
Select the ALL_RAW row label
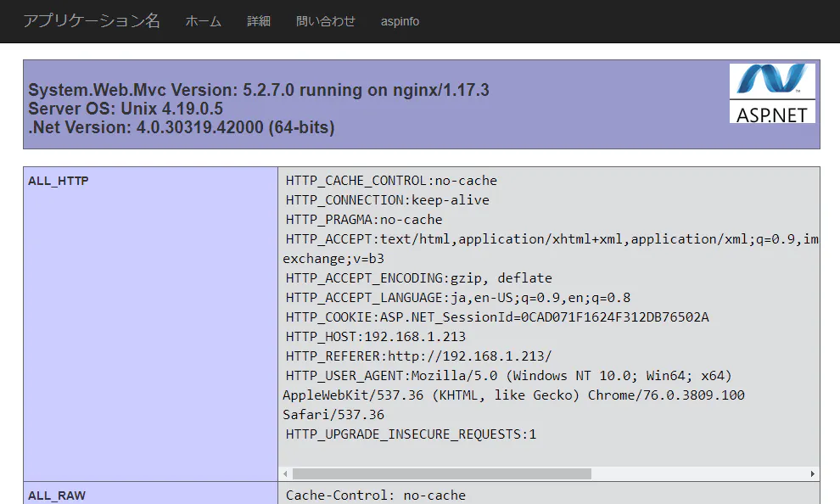[53, 495]
